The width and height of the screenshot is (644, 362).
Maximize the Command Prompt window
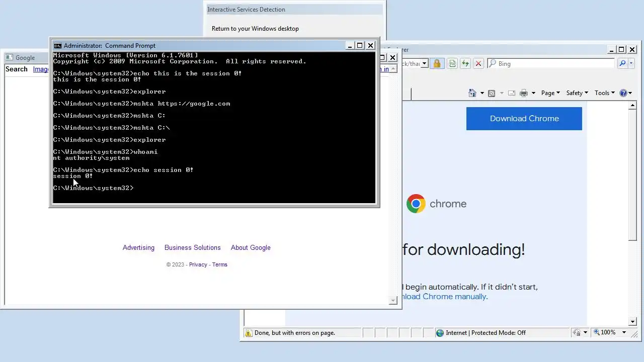(360, 46)
